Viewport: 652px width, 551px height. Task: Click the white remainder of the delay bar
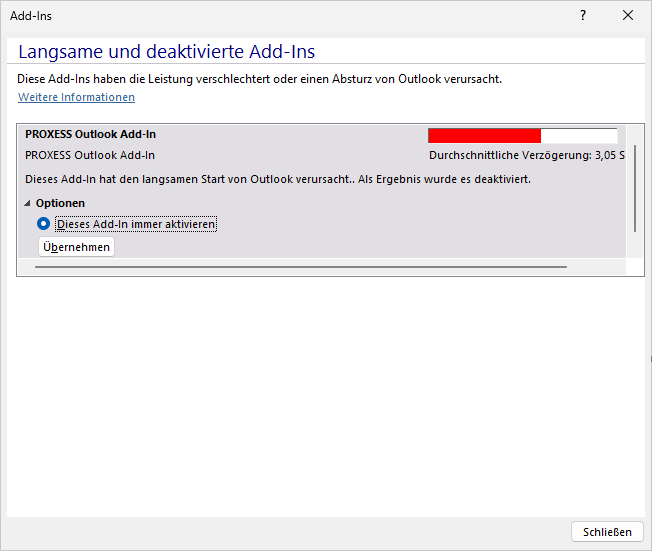coord(579,136)
